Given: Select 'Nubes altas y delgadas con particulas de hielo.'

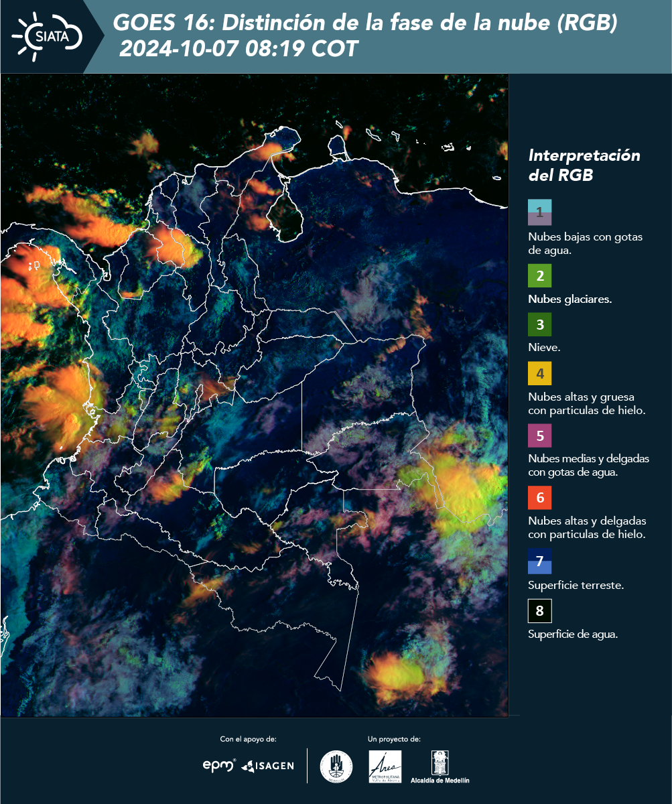Looking at the screenshot, I should (587, 528).
